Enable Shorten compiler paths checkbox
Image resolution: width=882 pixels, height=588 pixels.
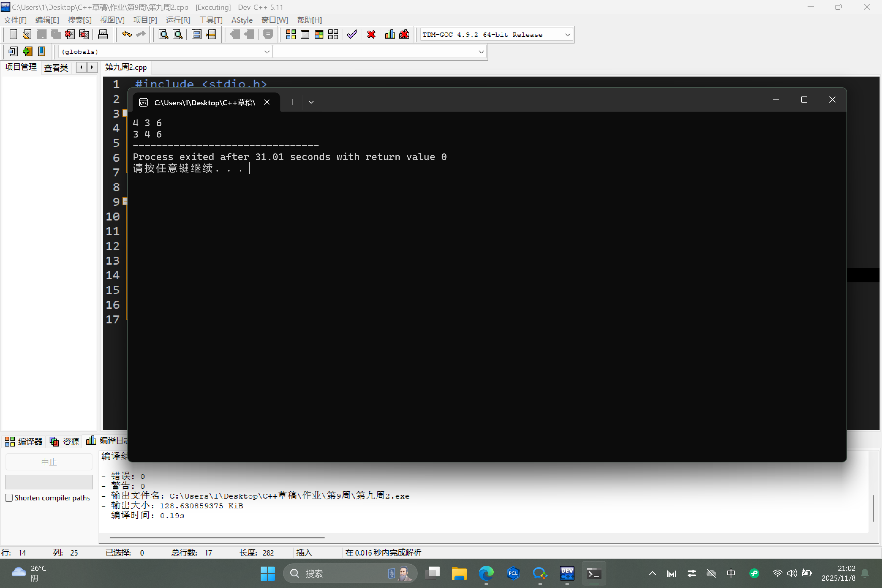tap(9, 498)
